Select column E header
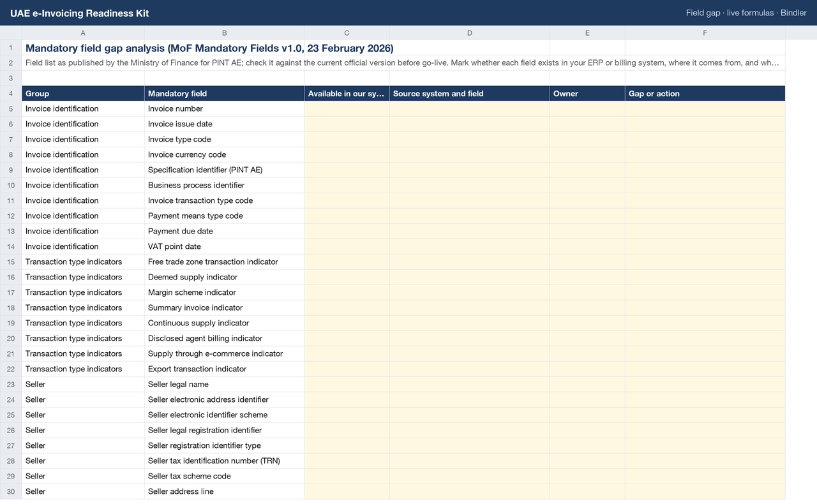The image size is (817, 504). 587,33
